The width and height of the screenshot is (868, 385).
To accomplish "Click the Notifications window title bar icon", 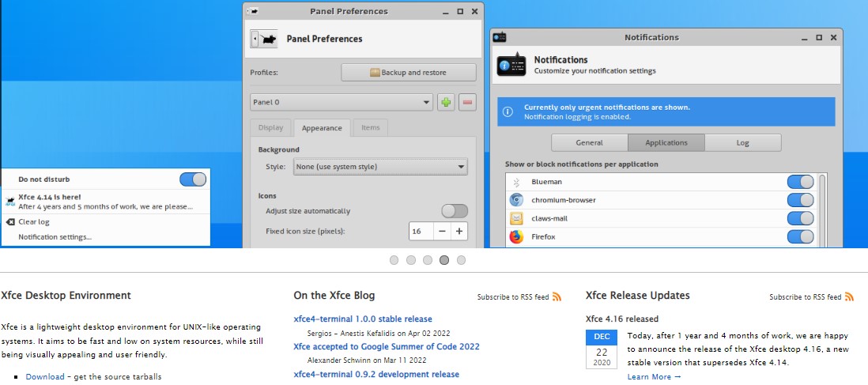I will pos(500,38).
